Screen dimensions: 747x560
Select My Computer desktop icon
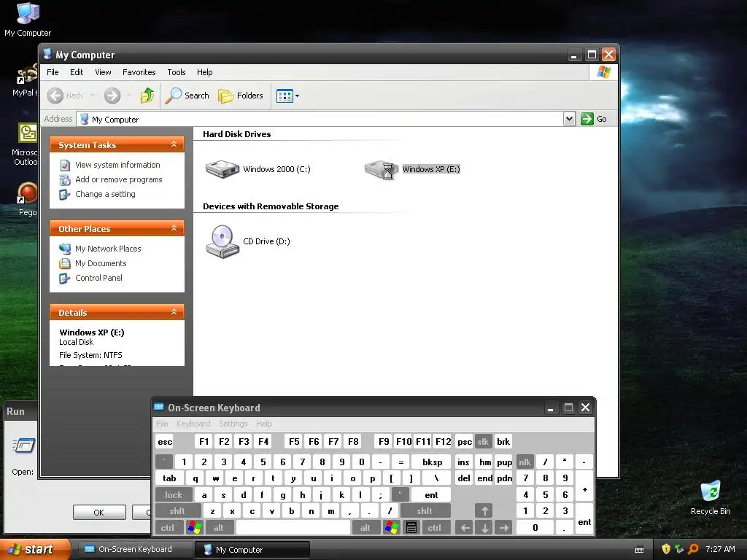(28, 20)
